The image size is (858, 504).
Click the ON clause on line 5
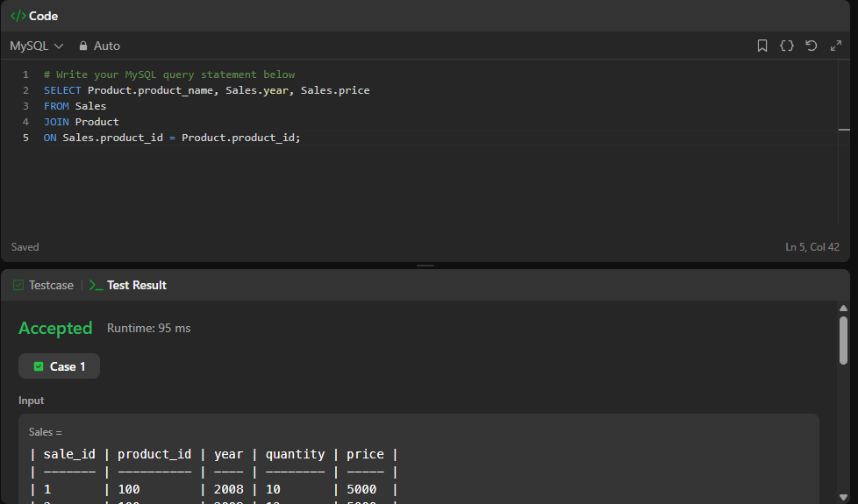[172, 138]
